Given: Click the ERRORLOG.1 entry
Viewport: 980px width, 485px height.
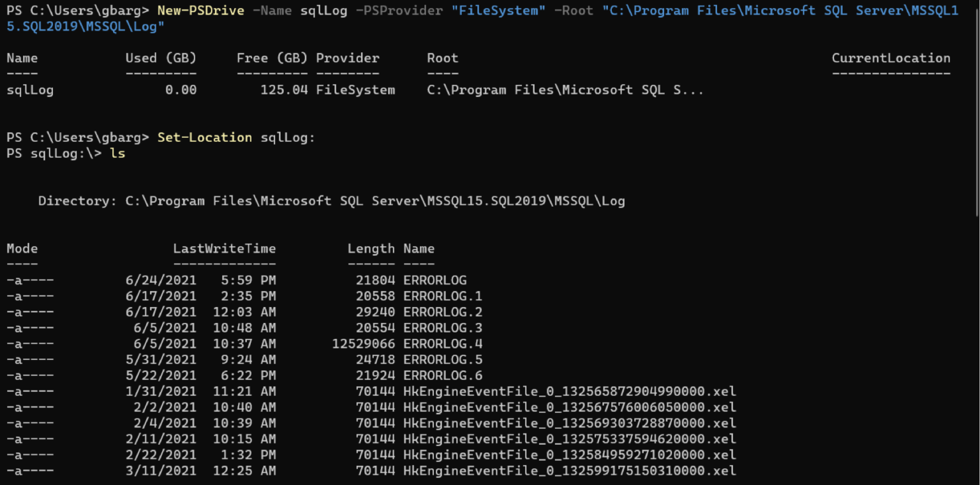Looking at the screenshot, I should point(442,295).
